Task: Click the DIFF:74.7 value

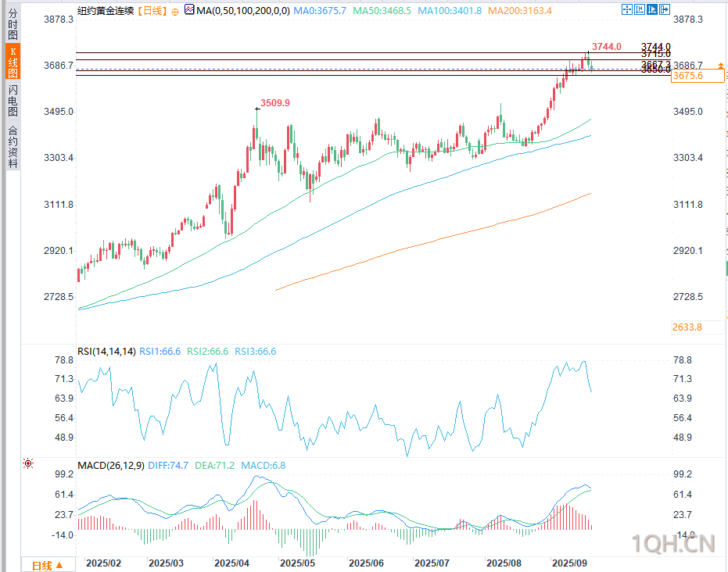Action: click(168, 465)
